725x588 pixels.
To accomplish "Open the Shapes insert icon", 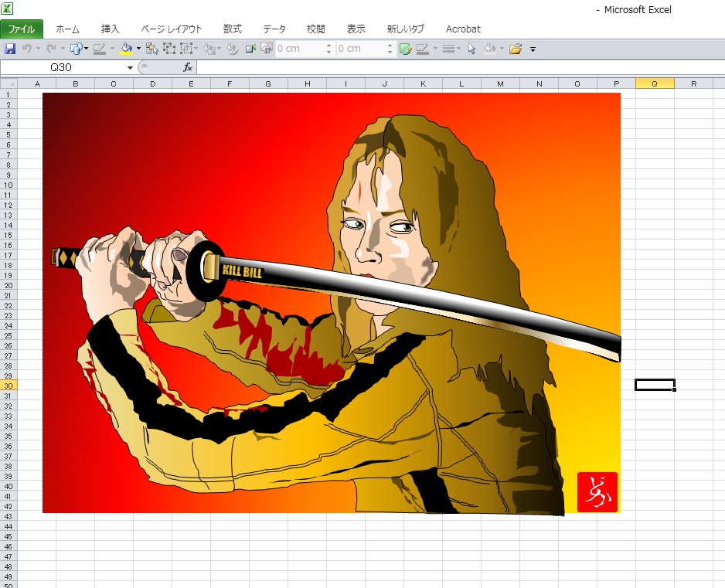I will [76, 49].
